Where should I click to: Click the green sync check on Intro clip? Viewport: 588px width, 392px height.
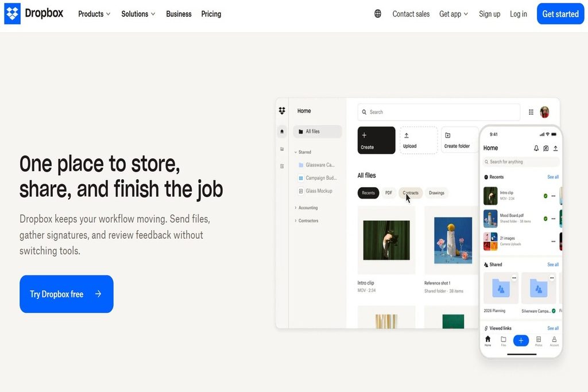pyautogui.click(x=546, y=196)
